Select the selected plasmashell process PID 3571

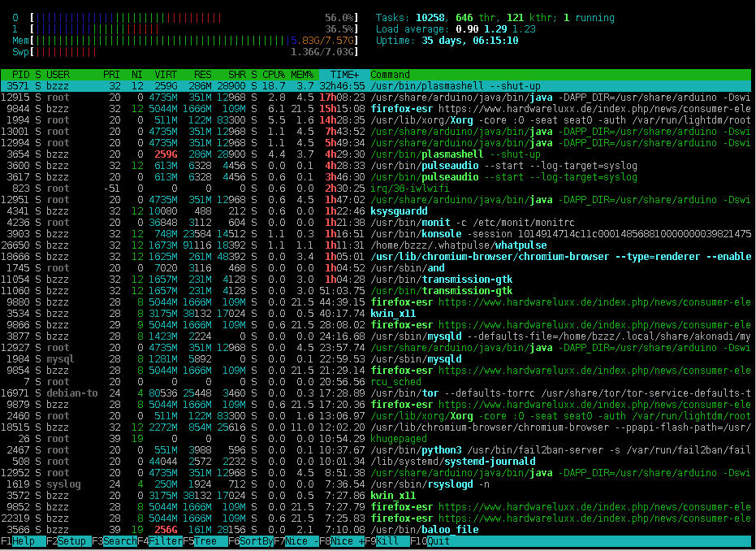[376, 86]
